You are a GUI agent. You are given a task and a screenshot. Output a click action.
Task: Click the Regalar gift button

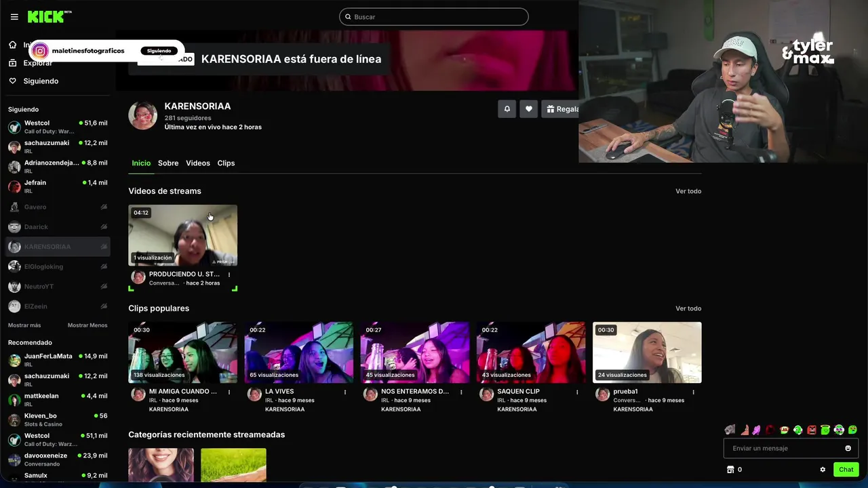[x=561, y=108]
